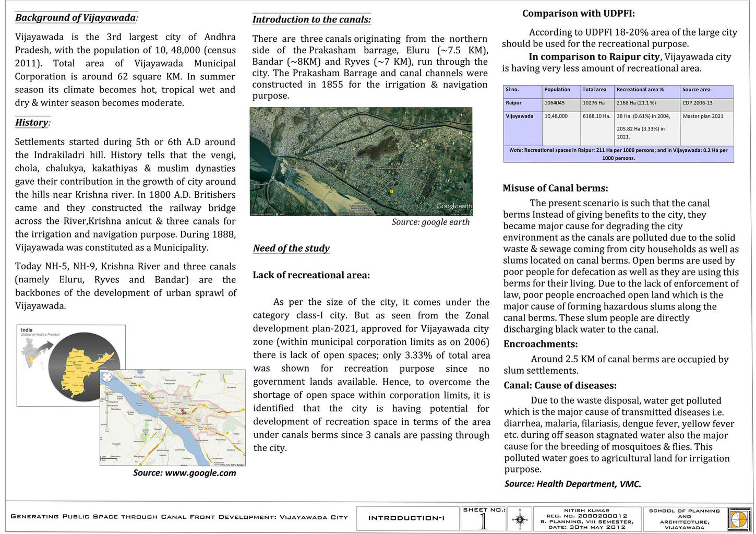Click the 'History' heading
756x534 pixels.
tap(33, 122)
